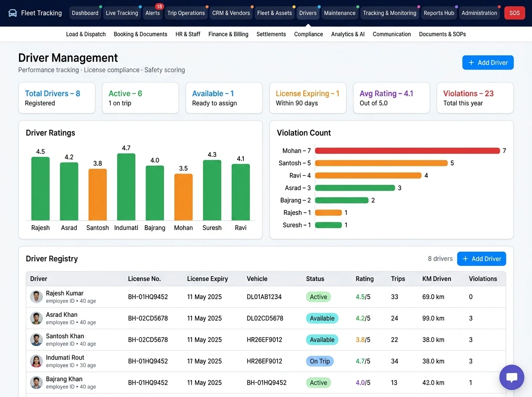
Task: Open Documents & SOPs submenu item
Action: (442, 34)
